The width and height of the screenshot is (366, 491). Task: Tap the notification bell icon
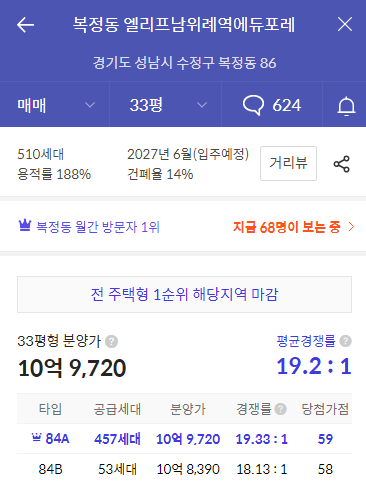[x=346, y=106]
